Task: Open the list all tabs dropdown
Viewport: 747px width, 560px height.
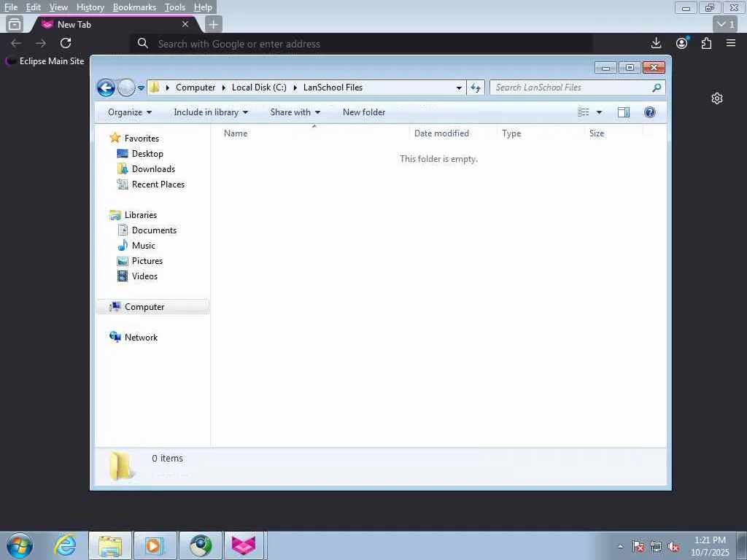Action: (726, 24)
